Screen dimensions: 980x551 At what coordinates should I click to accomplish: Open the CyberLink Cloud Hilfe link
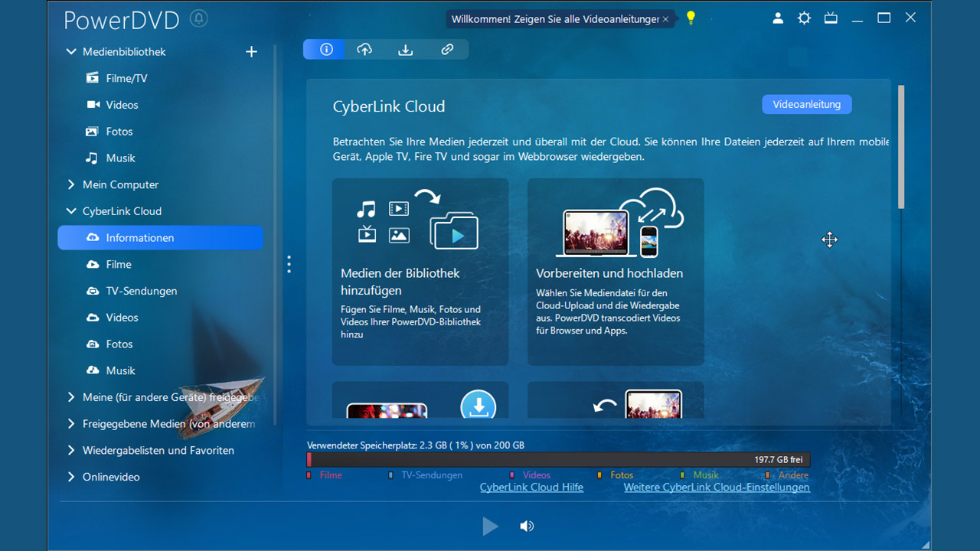click(531, 487)
